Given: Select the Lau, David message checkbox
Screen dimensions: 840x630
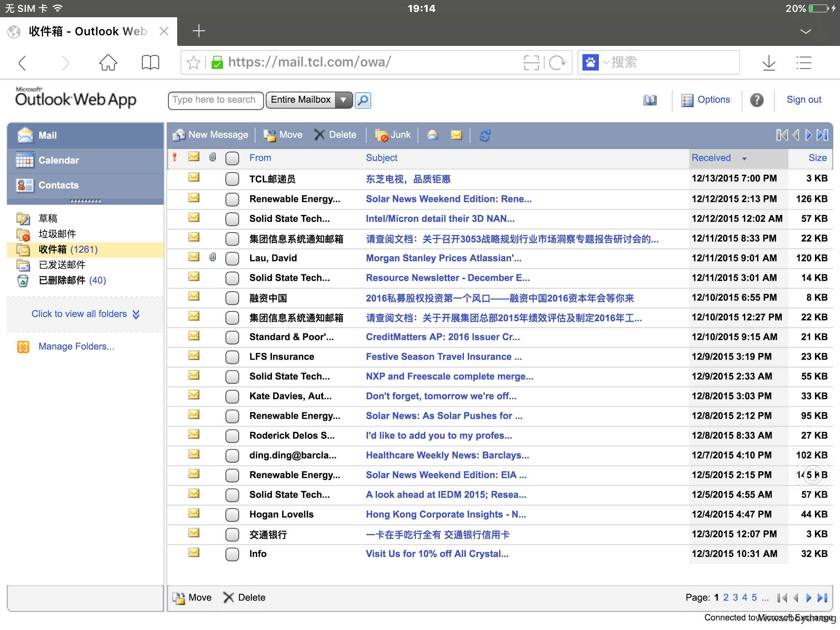Looking at the screenshot, I should (x=232, y=258).
